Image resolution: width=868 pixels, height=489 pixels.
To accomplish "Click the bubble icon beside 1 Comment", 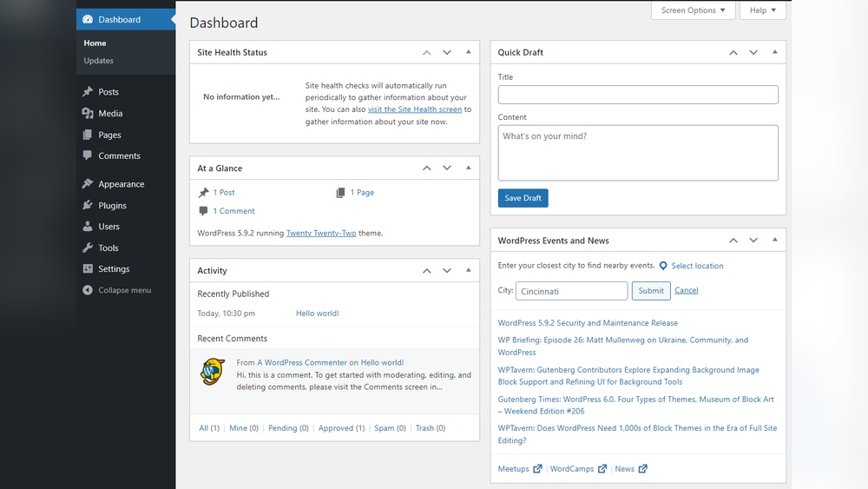I will pyautogui.click(x=203, y=211).
